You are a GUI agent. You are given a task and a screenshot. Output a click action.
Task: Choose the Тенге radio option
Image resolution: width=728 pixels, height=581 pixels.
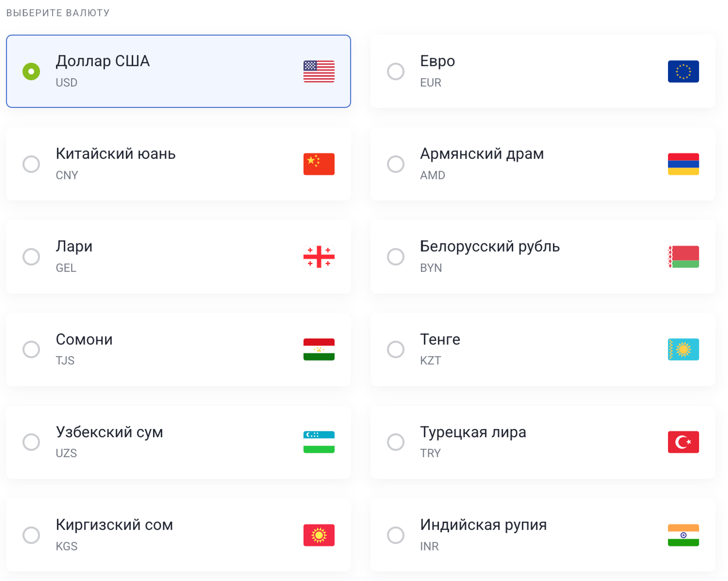(396, 349)
